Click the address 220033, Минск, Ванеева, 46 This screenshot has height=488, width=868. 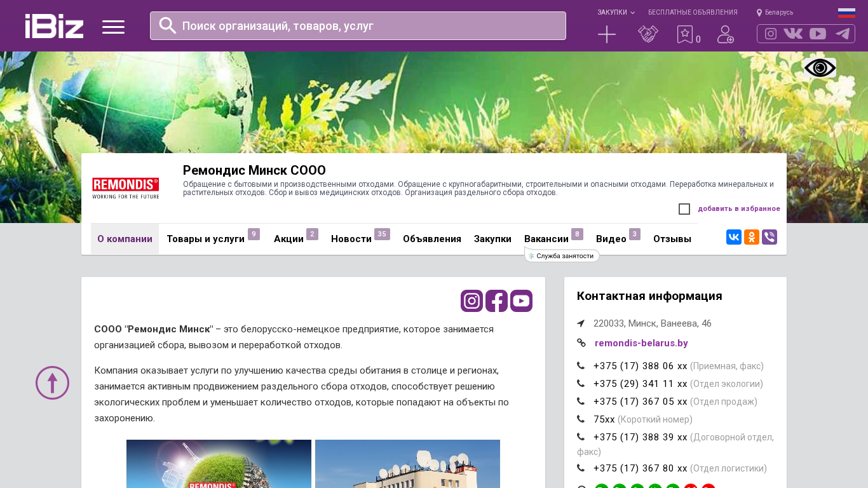tap(653, 323)
